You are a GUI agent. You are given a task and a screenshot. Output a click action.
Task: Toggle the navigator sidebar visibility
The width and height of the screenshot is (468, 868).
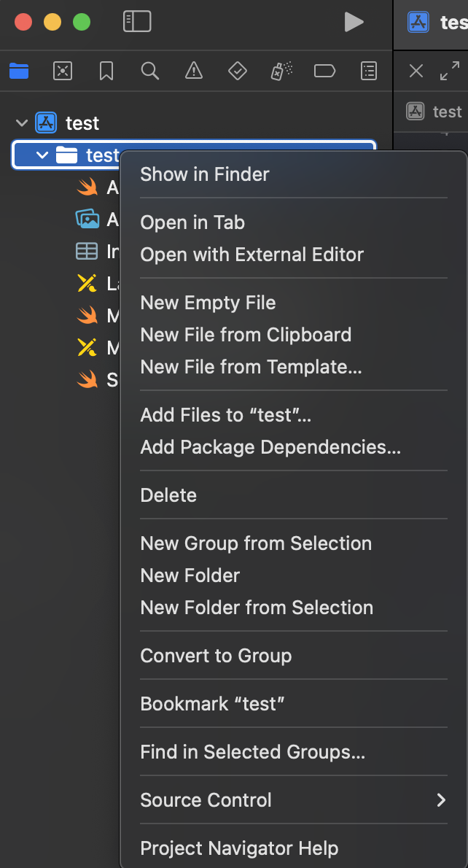coord(137,22)
